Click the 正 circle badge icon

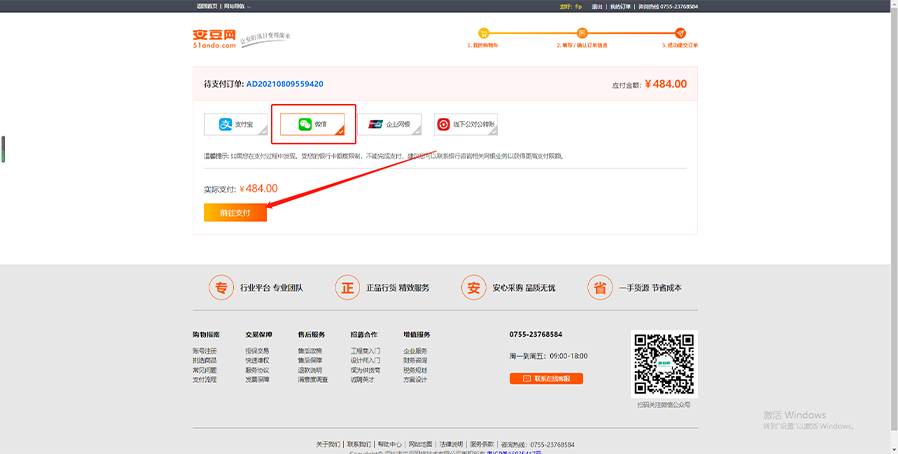click(x=347, y=287)
